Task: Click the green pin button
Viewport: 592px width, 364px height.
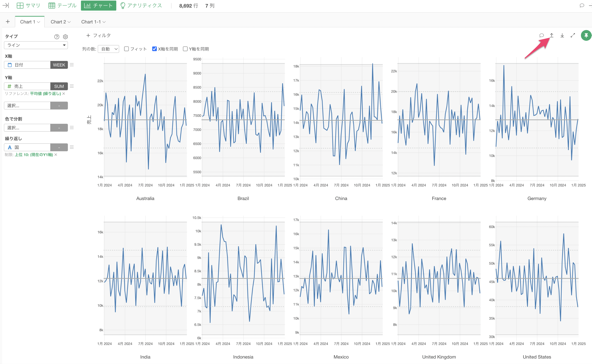Action: (x=586, y=35)
